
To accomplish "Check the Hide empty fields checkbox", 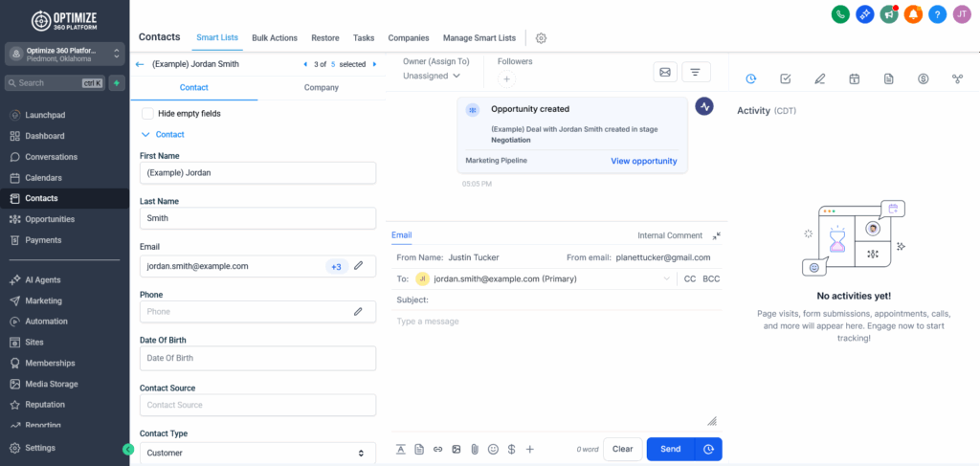I will [148, 114].
